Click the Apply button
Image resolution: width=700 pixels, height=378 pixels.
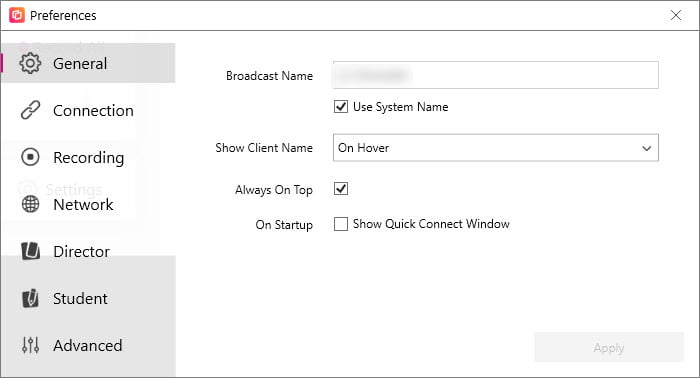[x=609, y=347]
